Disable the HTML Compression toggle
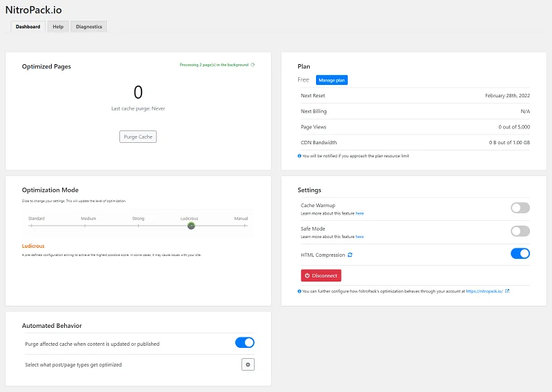 (x=520, y=253)
